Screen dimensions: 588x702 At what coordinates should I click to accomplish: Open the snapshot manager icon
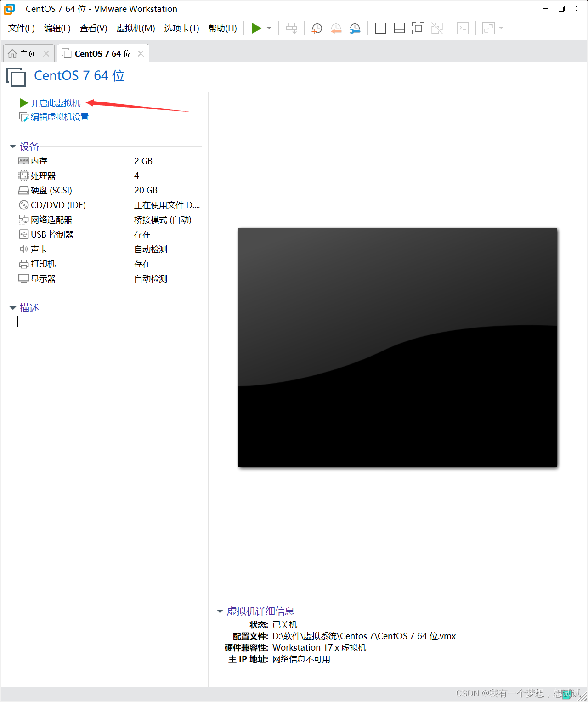[355, 28]
